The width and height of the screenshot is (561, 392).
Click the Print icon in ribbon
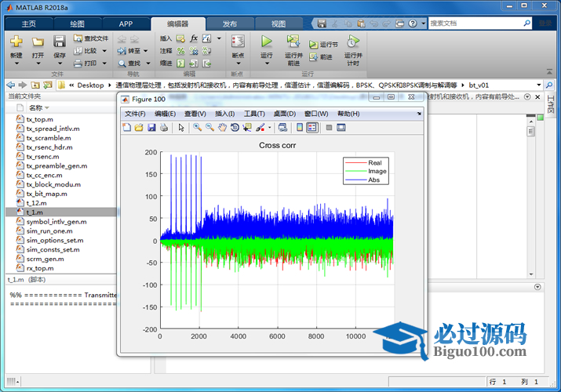pyautogui.click(x=78, y=64)
